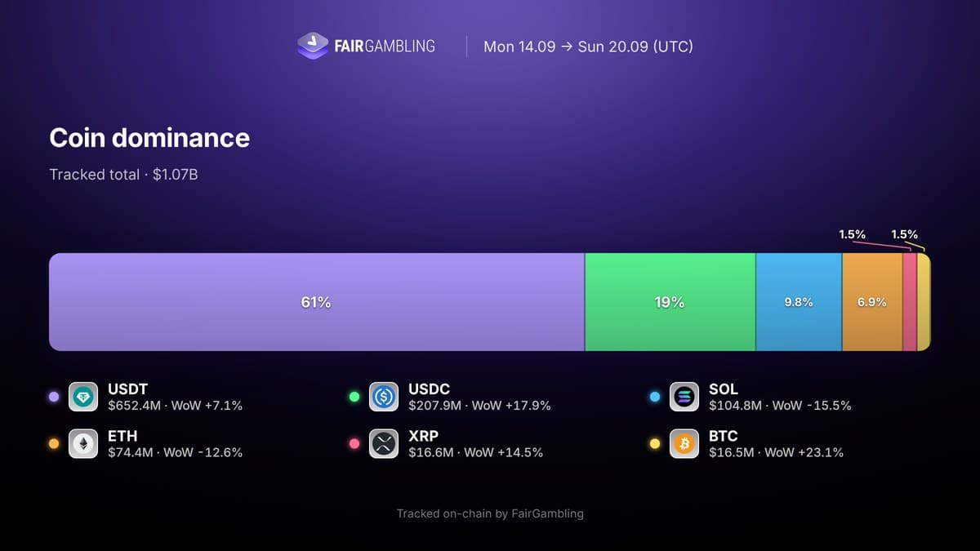Click the USDC coin icon
This screenshot has height=551, width=980.
coord(384,397)
